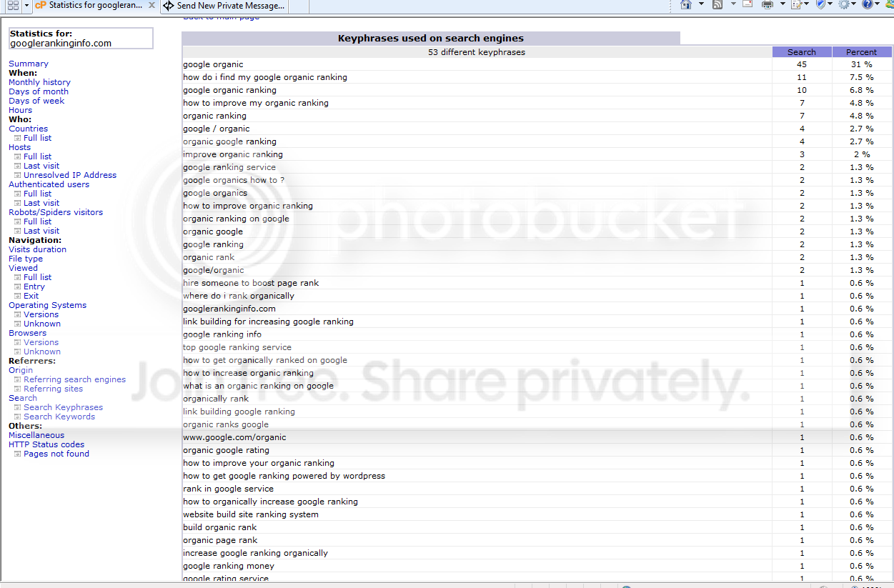Viewport: 894px width, 588px height.
Task: Open the Home button dropdown arrow
Action: pyautogui.click(x=701, y=4)
